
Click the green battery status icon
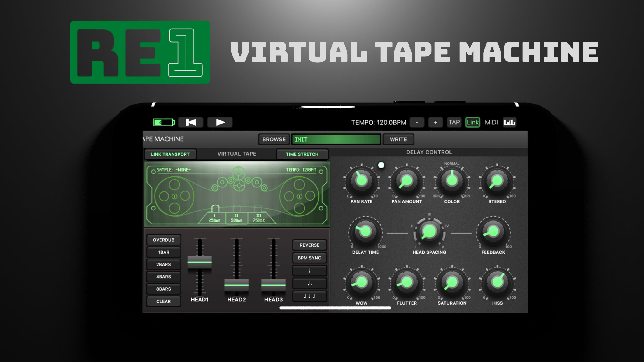coord(164,122)
